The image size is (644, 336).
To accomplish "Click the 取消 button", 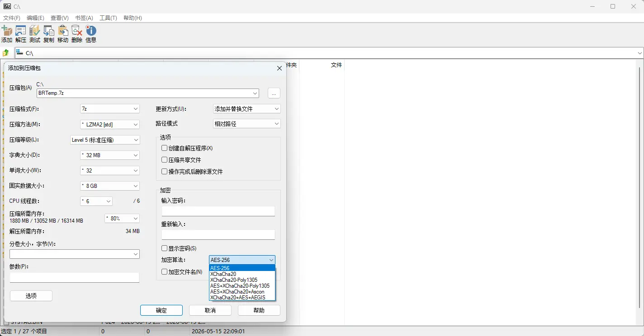I will pos(210,310).
